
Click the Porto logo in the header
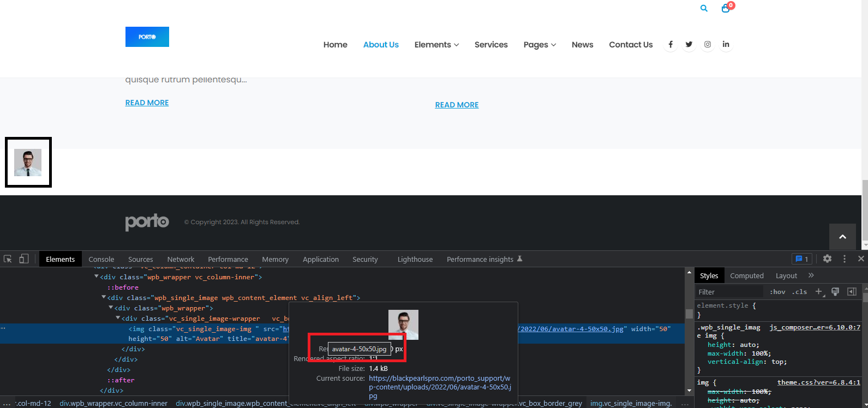(147, 37)
